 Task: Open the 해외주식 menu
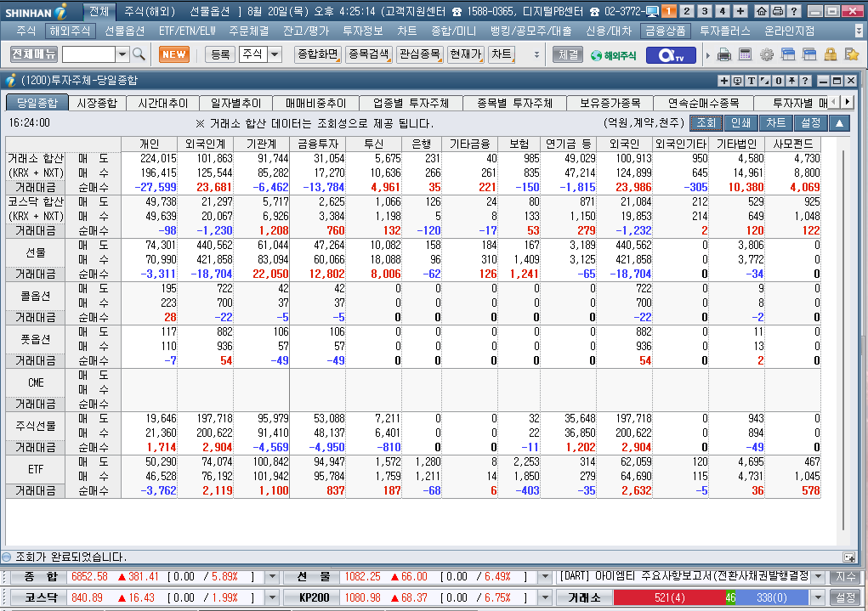pos(70,31)
